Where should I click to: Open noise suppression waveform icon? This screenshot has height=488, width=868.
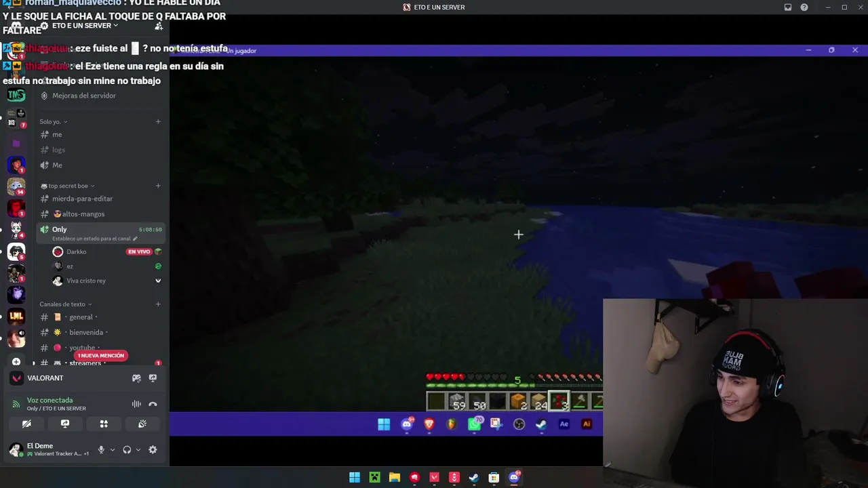[x=136, y=404]
